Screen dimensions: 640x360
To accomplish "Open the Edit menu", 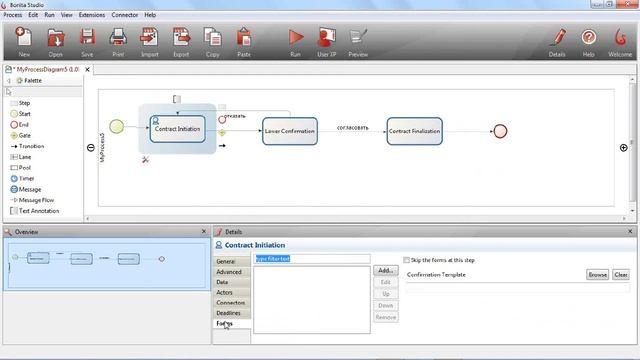I will pyautogui.click(x=33, y=15).
